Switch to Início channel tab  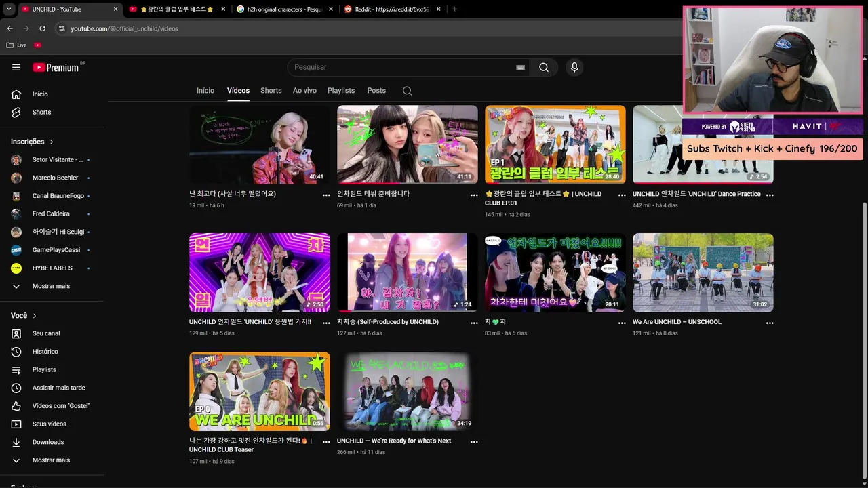[205, 91]
